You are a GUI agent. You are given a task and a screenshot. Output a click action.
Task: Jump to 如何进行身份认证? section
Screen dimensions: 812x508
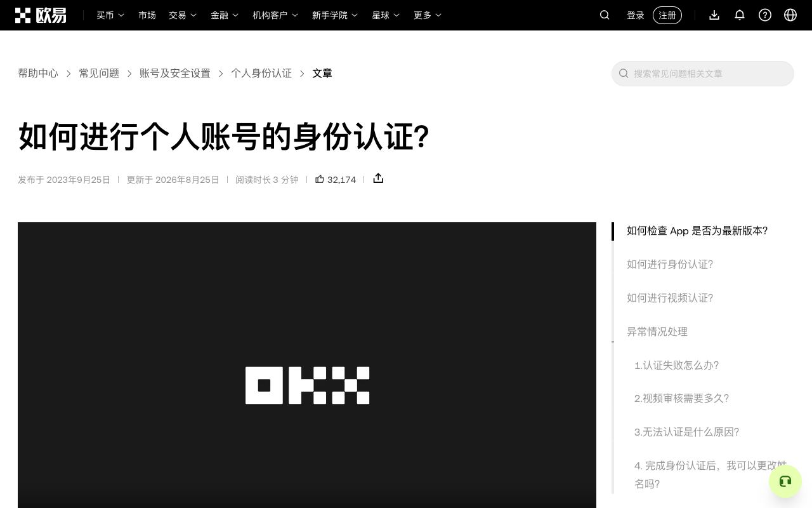(x=670, y=265)
